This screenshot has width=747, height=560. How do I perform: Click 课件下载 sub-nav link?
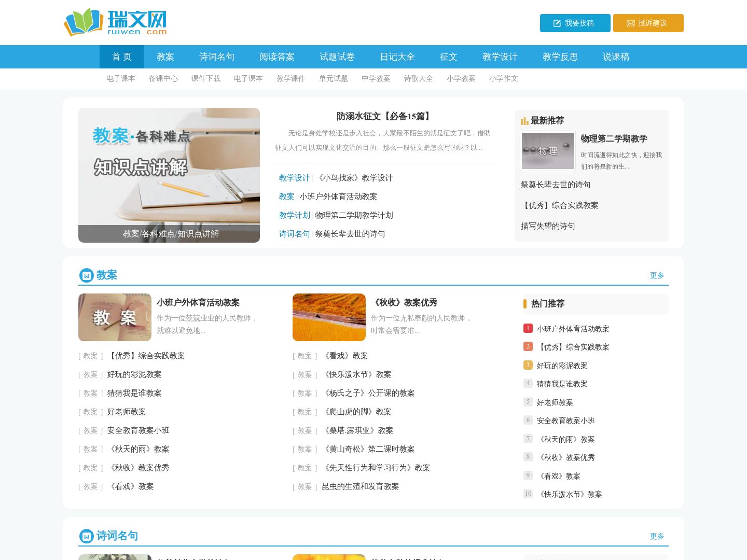pyautogui.click(x=206, y=78)
